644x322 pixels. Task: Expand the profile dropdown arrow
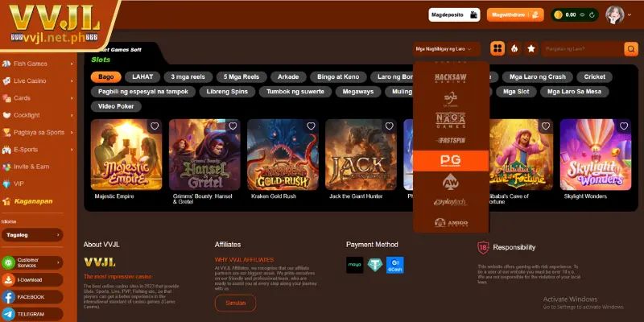(x=630, y=14)
